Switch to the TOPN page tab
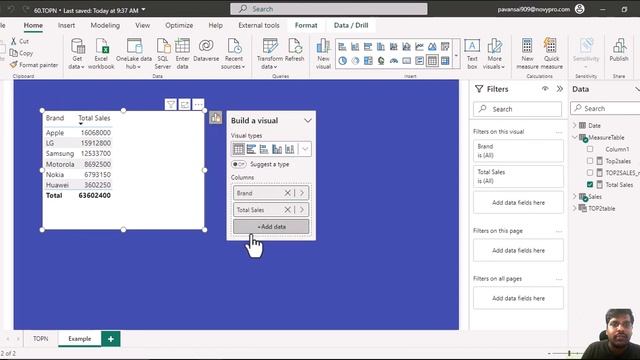The width and height of the screenshot is (640, 360). click(40, 339)
